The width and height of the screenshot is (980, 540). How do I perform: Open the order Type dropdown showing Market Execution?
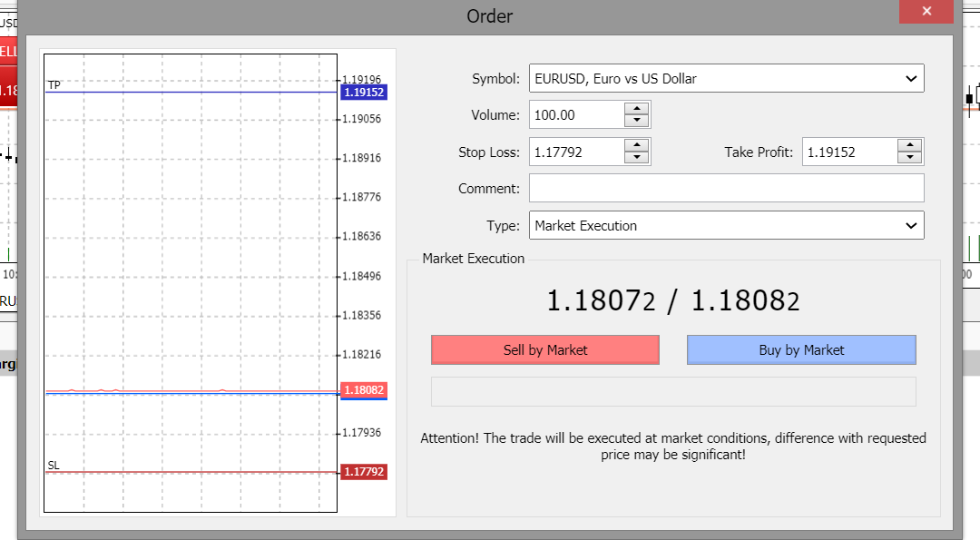click(913, 225)
